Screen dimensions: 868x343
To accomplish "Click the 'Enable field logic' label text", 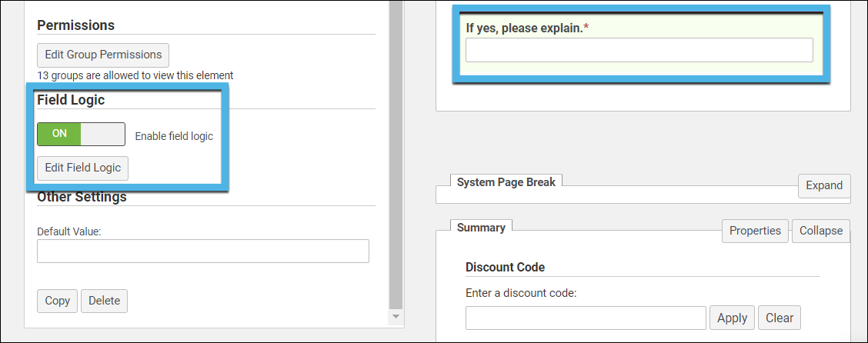I will coord(174,136).
